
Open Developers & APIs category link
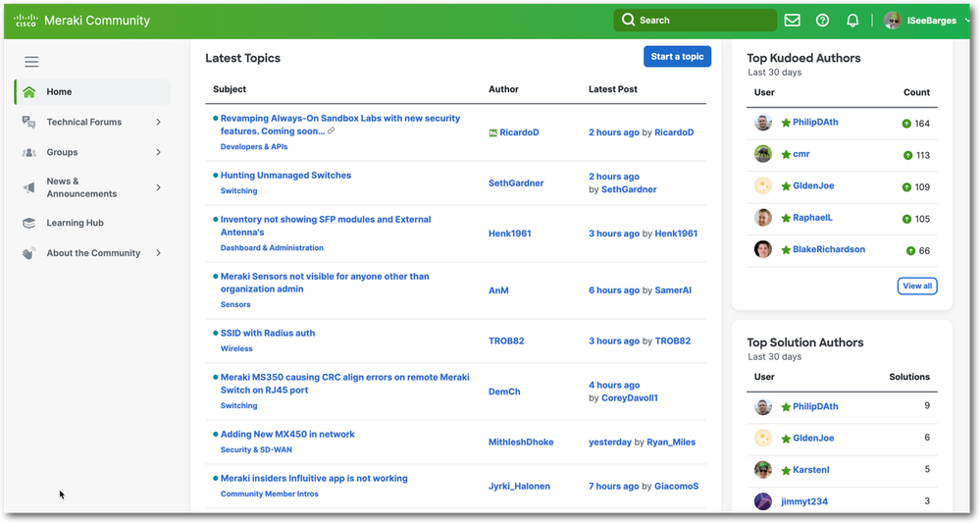254,147
